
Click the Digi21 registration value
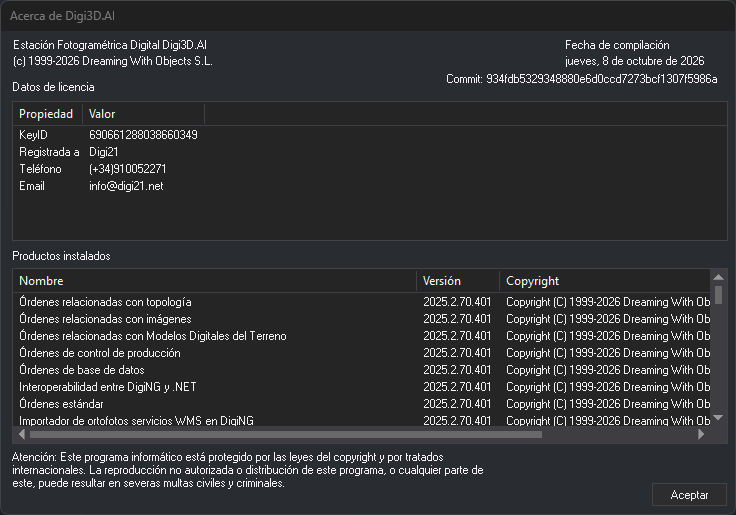click(x=104, y=152)
